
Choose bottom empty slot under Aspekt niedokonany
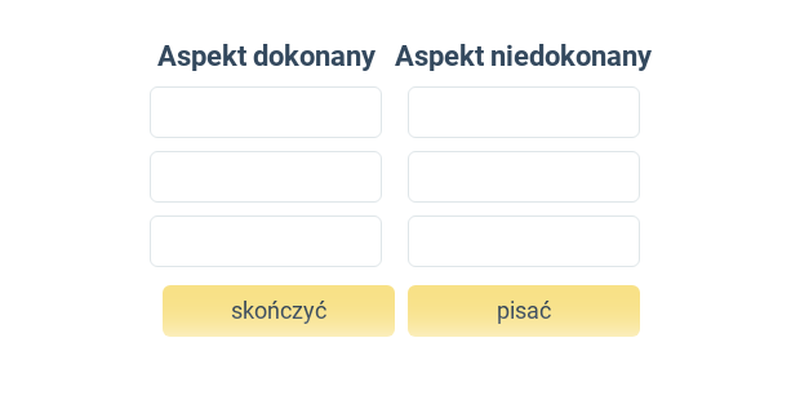524,241
